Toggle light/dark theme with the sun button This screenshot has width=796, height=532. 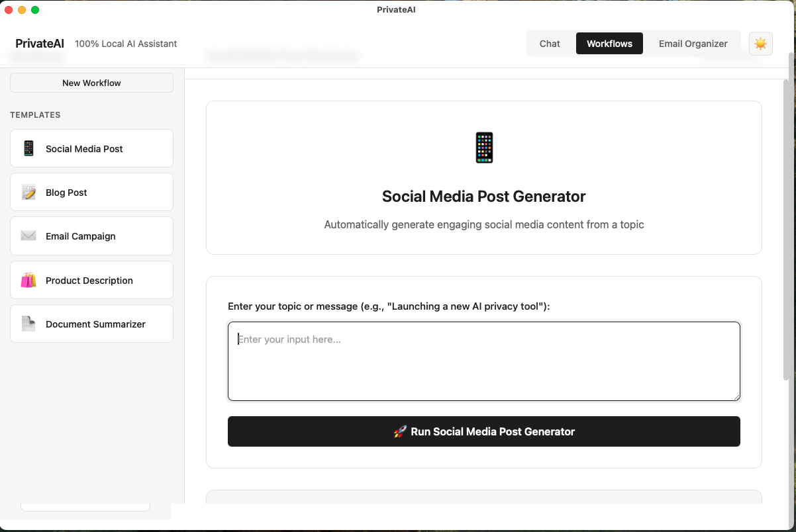pos(760,43)
